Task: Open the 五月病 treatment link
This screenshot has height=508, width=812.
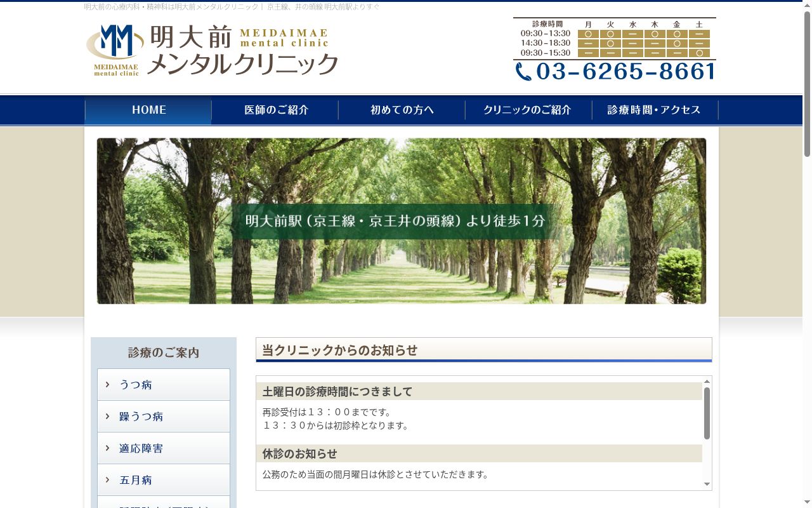Action: (x=164, y=480)
